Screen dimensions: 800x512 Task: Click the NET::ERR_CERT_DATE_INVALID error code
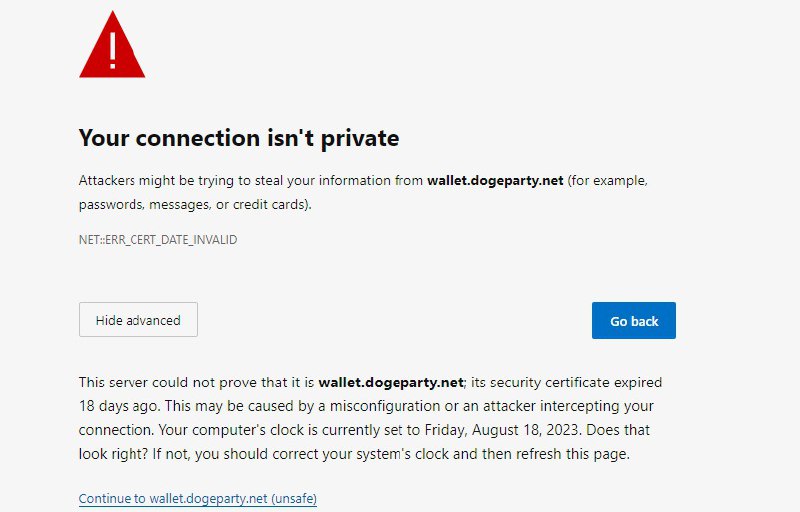pos(158,240)
